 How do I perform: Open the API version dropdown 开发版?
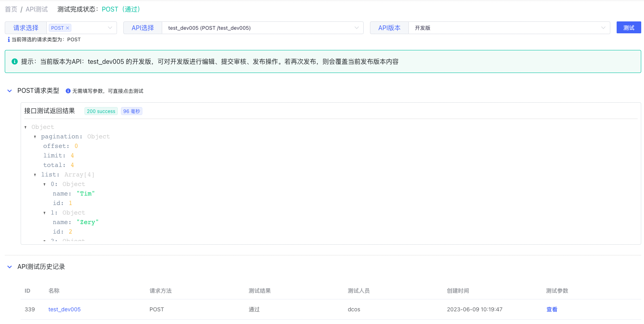(509, 28)
